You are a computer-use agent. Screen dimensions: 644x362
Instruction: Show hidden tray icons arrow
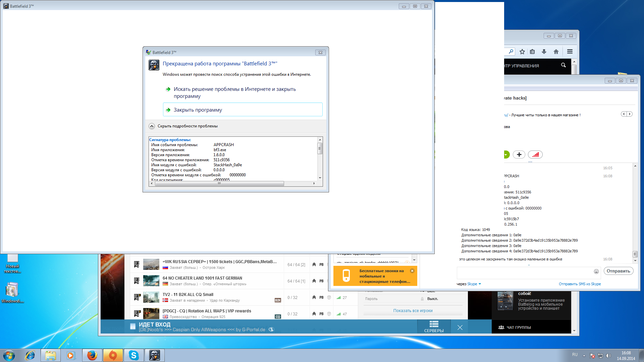coord(584,356)
